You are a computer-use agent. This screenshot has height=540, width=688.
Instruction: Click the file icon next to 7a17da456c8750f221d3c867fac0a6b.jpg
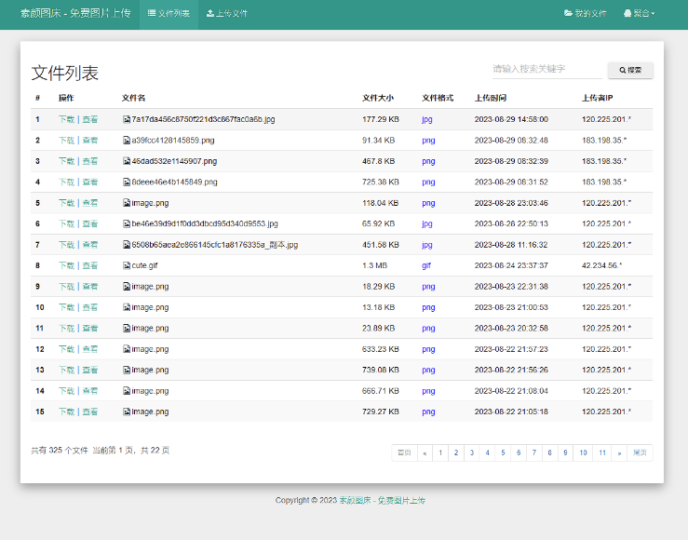point(126,119)
